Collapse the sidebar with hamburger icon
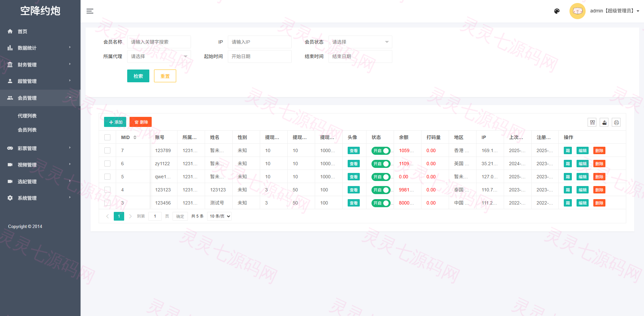 pos(90,11)
